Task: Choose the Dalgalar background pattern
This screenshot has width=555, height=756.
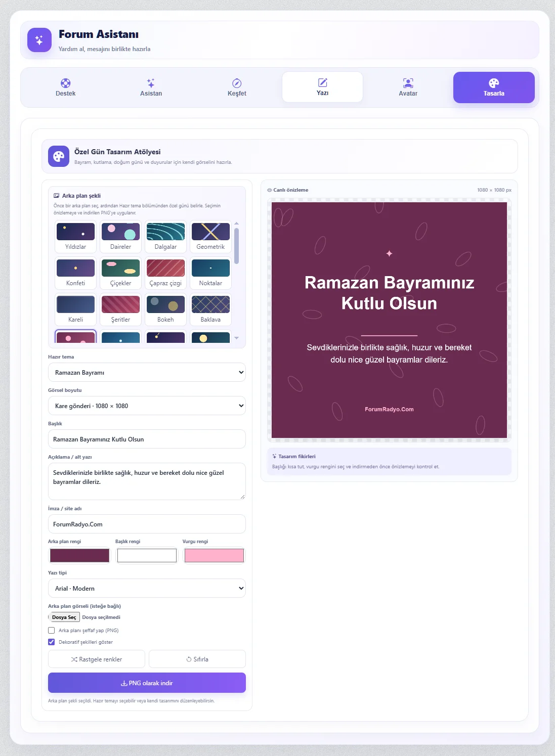Action: [x=165, y=237]
